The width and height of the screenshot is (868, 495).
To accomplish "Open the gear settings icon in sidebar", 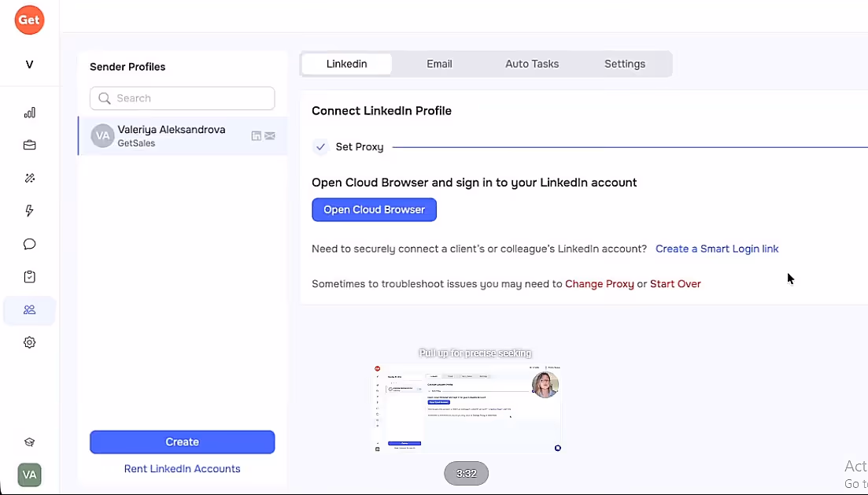I will pos(29,343).
